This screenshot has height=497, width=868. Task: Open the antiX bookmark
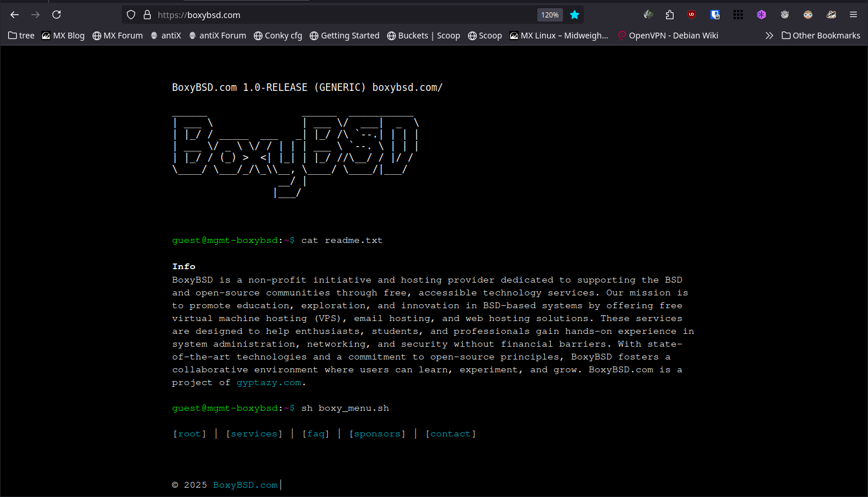point(165,36)
